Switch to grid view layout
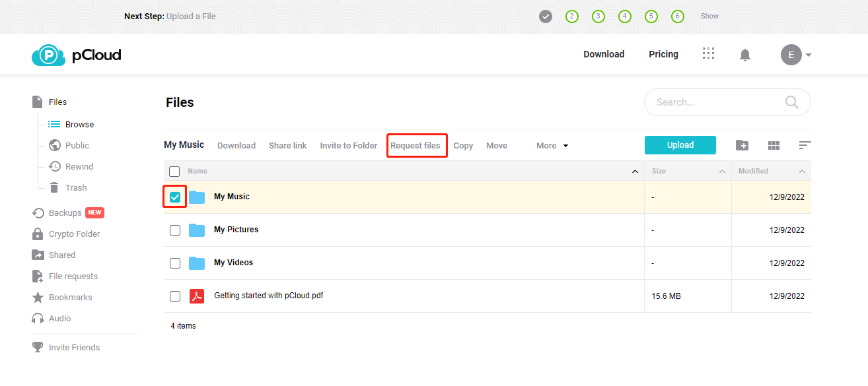The image size is (868, 386). pos(774,145)
